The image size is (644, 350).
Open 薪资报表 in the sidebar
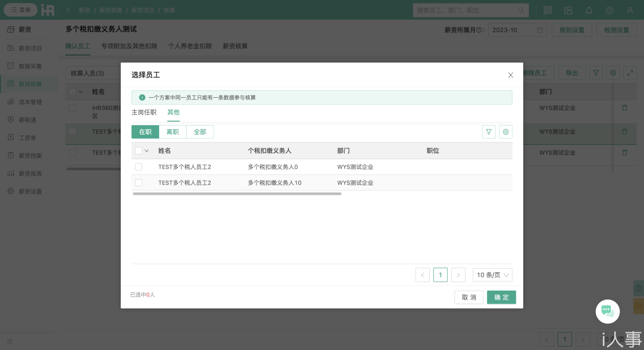click(x=29, y=173)
